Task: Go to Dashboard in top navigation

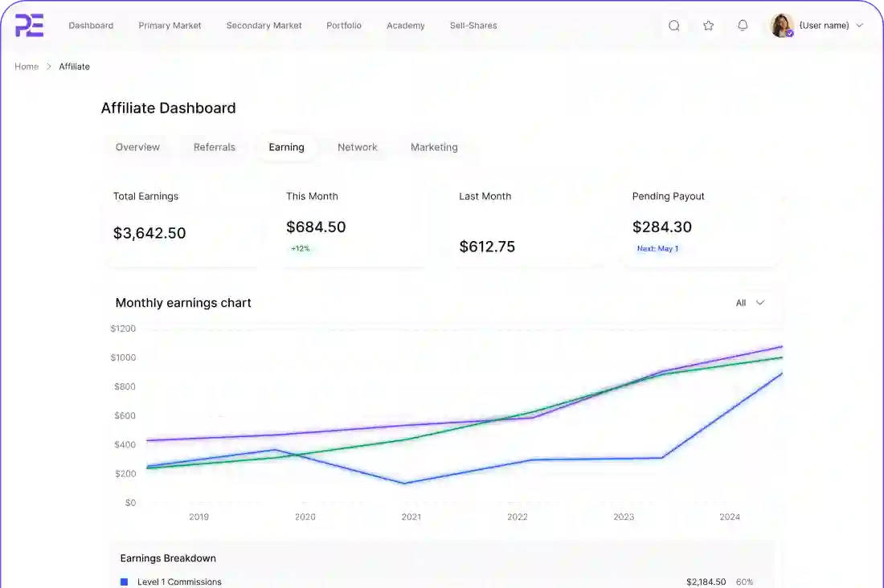Action: pos(92,26)
